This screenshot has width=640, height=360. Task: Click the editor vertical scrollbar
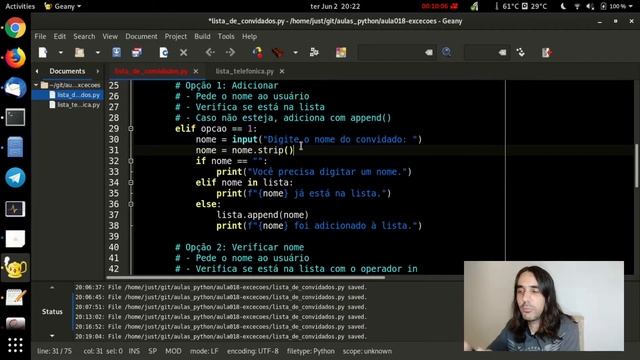click(x=637, y=165)
